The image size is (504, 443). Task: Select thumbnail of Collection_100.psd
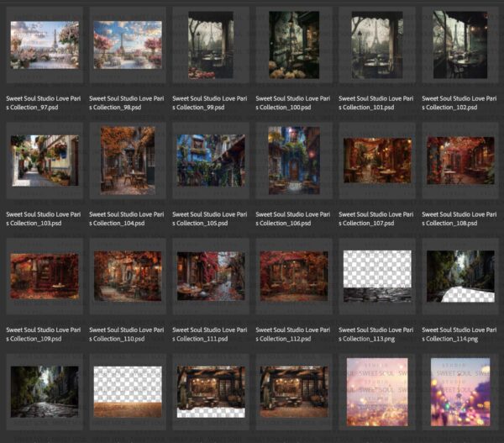[x=294, y=45]
